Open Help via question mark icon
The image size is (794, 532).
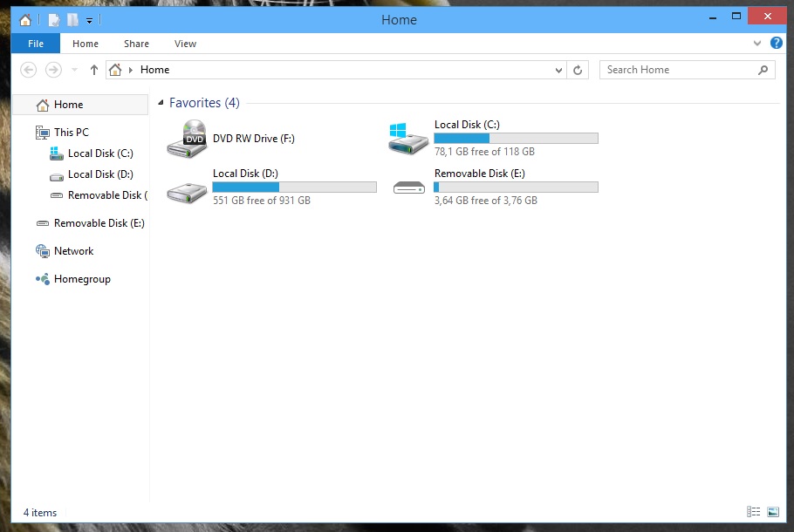click(x=776, y=43)
